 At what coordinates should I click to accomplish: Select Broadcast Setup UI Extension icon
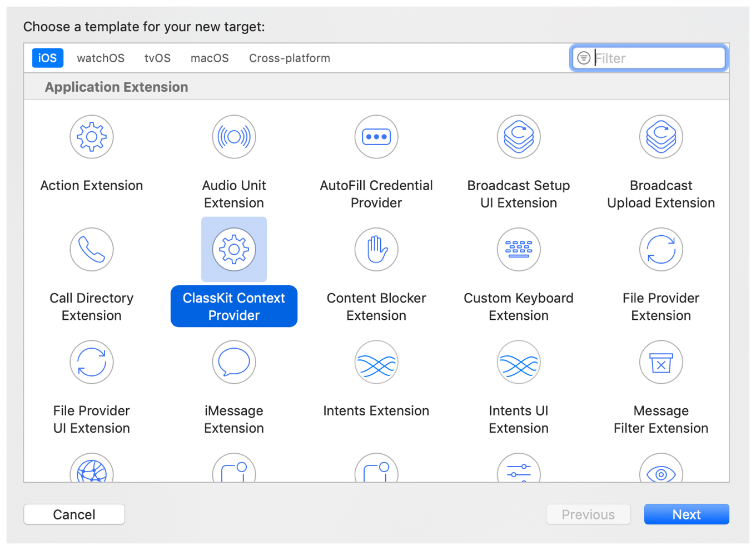pos(519,137)
